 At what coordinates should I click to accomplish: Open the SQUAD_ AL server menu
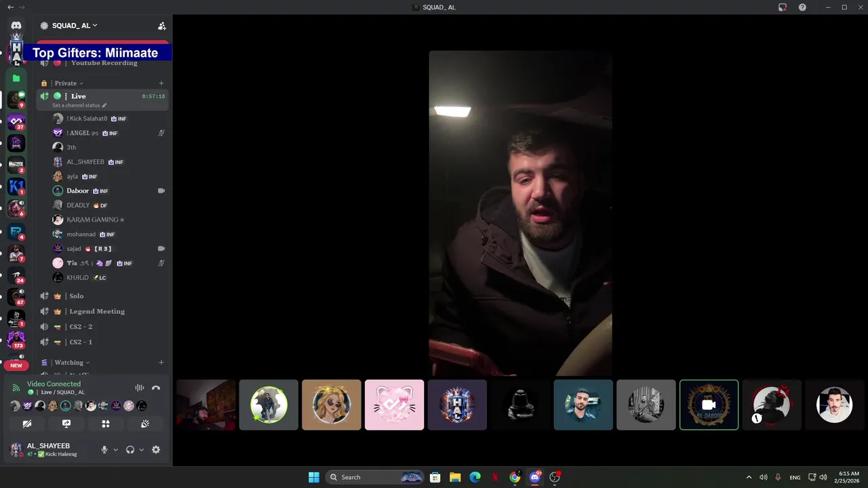click(75, 26)
